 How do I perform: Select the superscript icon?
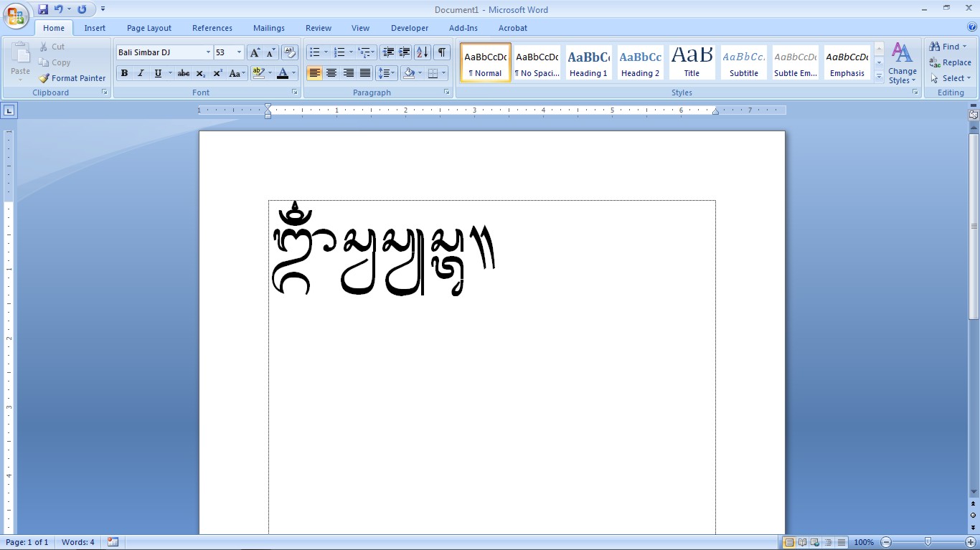point(217,73)
